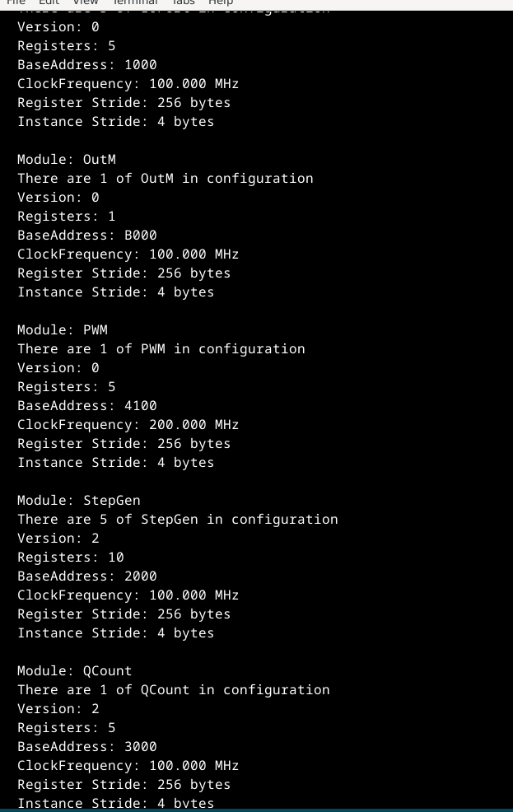Click 'BaseAddress: B000' text
The height and width of the screenshot is (812, 513).
87,235
